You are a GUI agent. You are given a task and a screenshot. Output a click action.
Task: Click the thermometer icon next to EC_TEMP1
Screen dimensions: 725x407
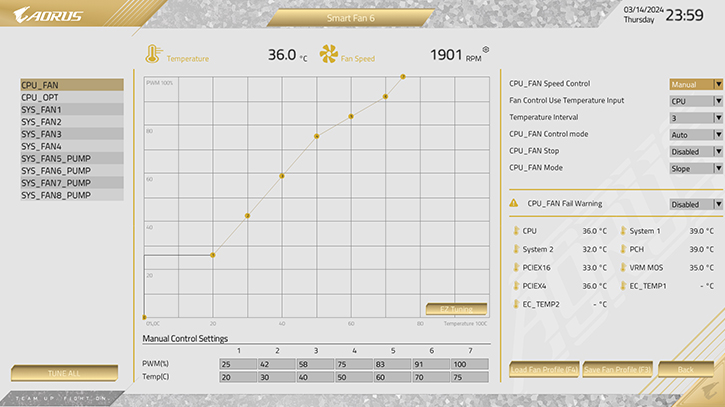point(623,286)
